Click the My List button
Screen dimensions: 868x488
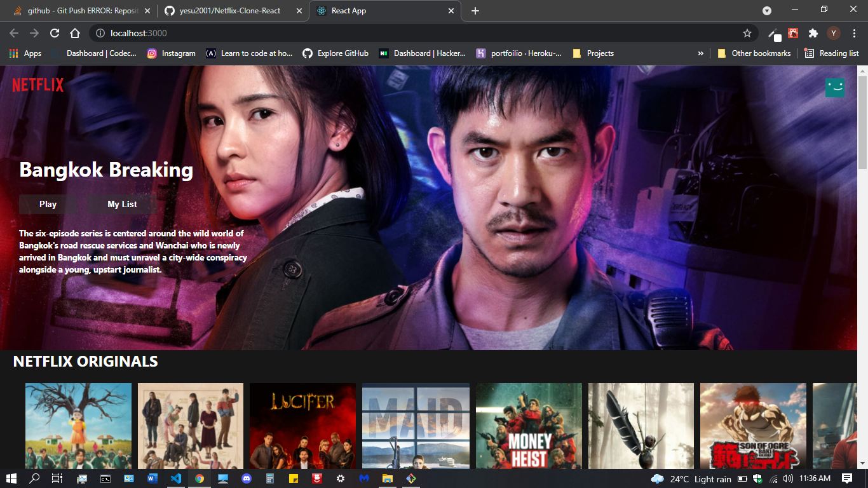[120, 204]
